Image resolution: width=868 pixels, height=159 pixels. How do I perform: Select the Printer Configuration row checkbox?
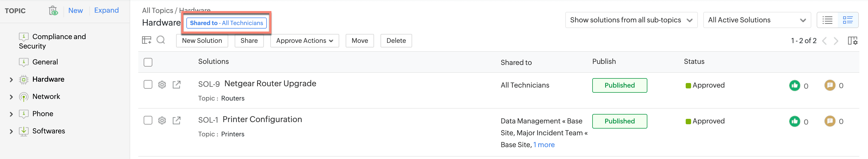[x=148, y=120]
